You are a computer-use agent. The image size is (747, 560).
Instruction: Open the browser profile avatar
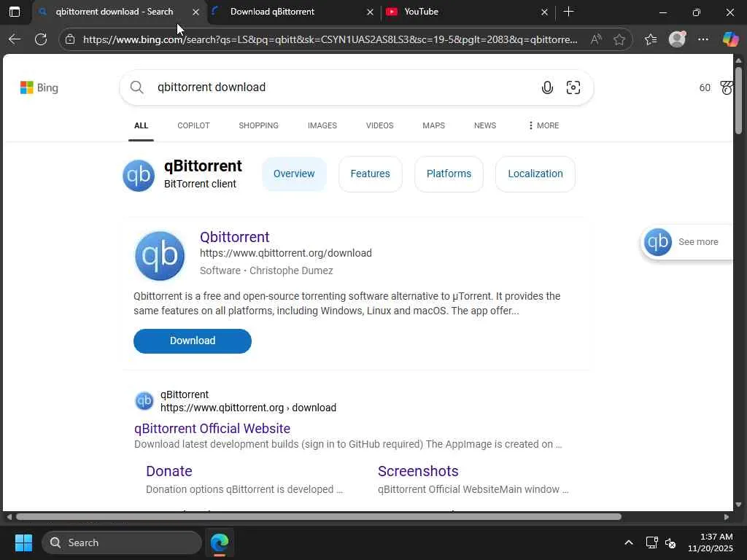pos(677,39)
